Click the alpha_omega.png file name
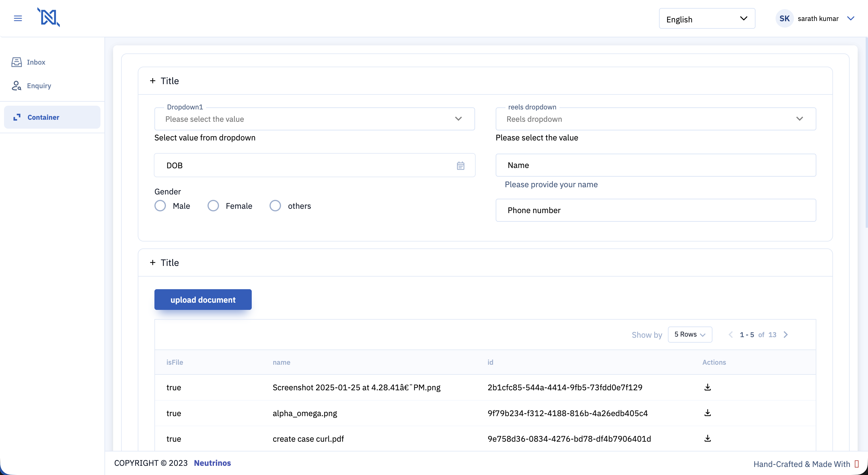 coord(305,413)
